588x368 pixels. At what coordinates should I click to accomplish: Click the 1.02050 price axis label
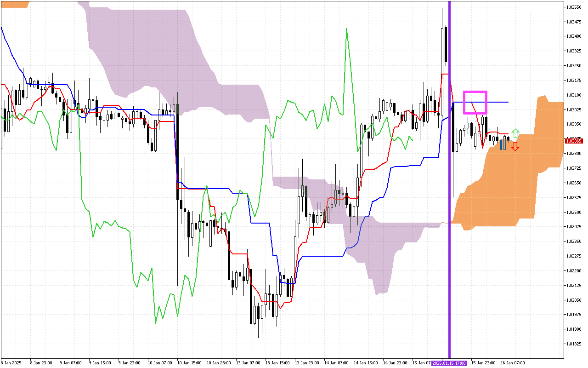[x=574, y=300]
